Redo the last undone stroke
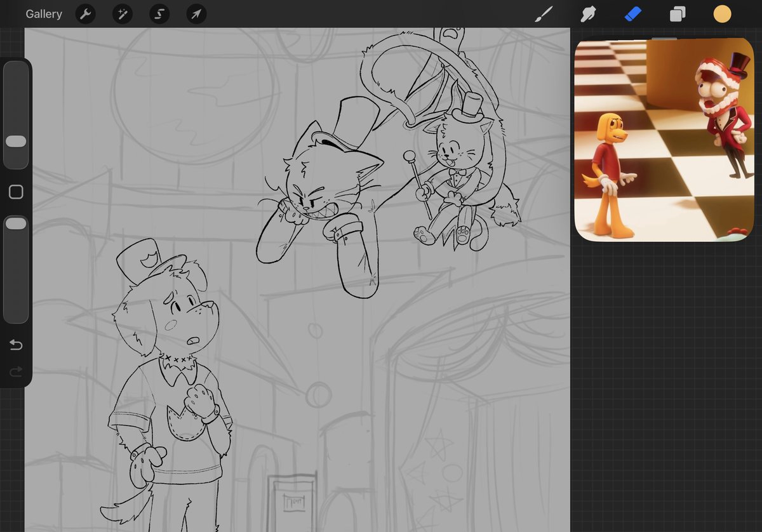The height and width of the screenshot is (532, 762). pos(16,371)
